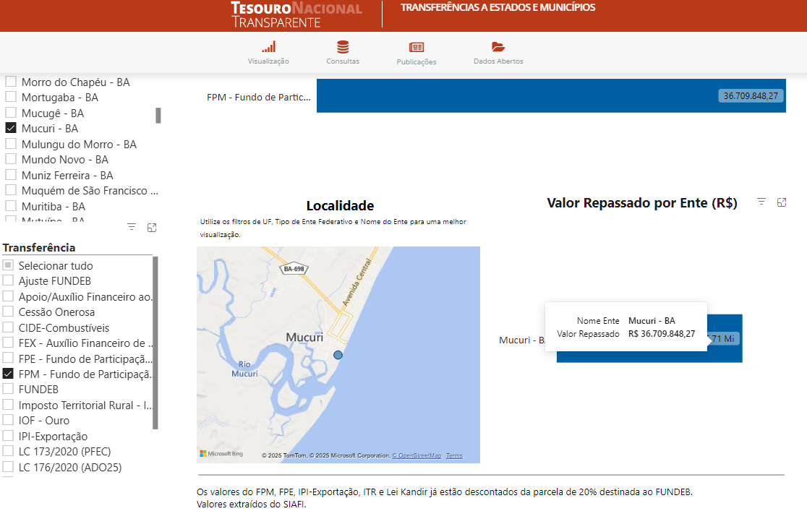Uncheck the Mucuri - BA checkbox
807x532 pixels.
pyautogui.click(x=11, y=128)
